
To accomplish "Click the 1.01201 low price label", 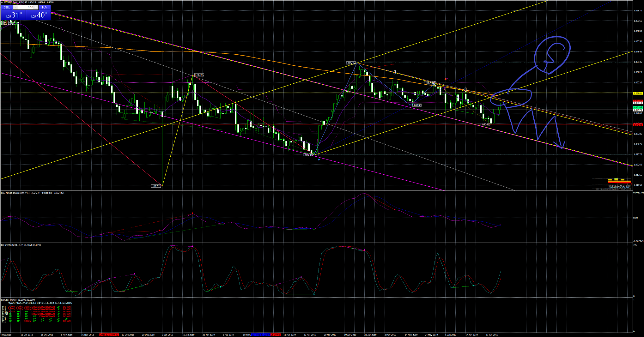I will coord(156,186).
